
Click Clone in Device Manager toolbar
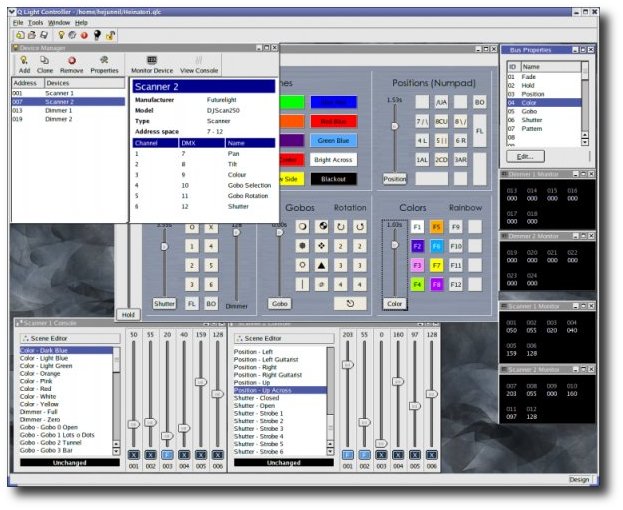pos(45,65)
